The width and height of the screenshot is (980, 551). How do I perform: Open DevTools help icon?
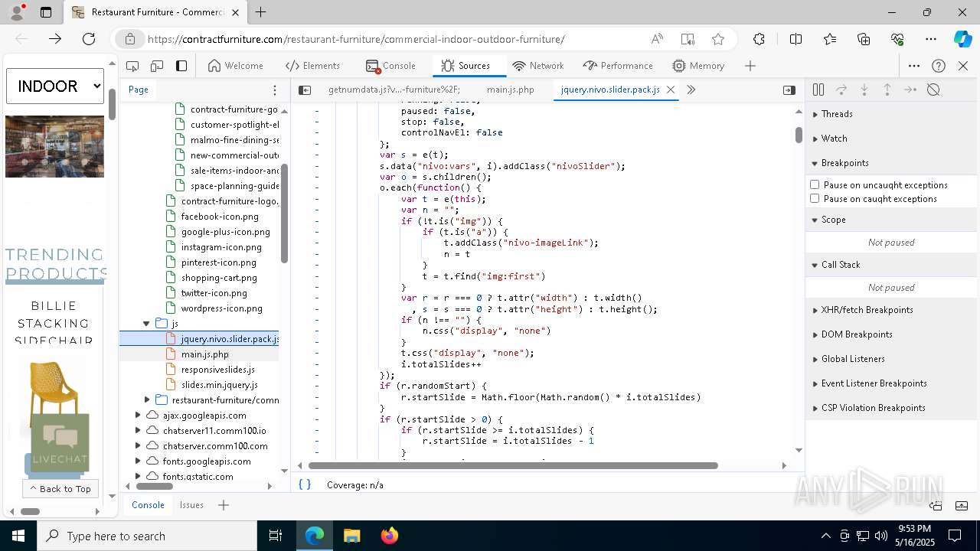[x=939, y=66]
